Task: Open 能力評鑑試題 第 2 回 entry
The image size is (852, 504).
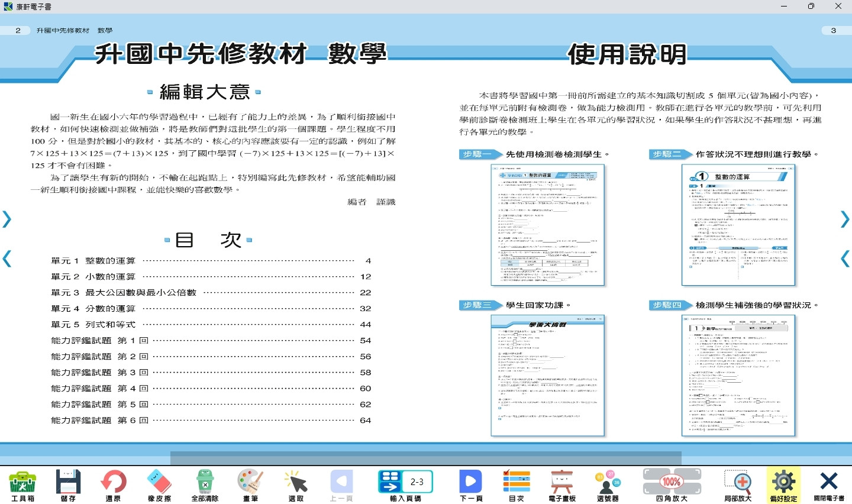Action: coord(211,357)
